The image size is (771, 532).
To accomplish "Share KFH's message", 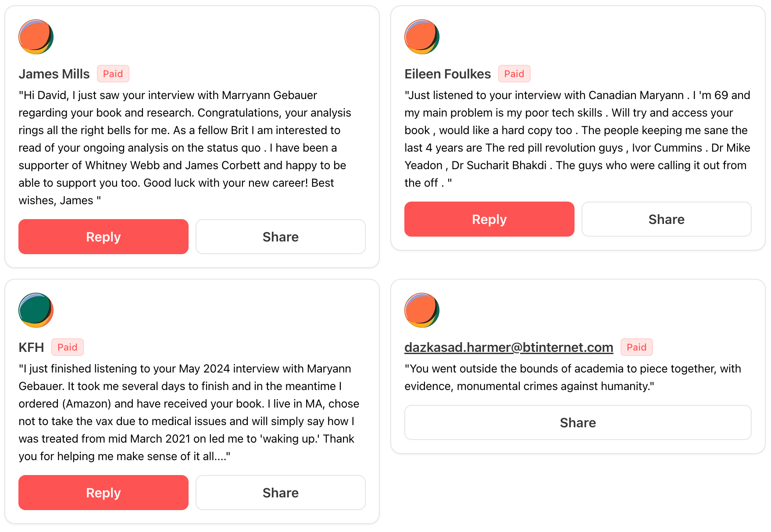I will 281,493.
